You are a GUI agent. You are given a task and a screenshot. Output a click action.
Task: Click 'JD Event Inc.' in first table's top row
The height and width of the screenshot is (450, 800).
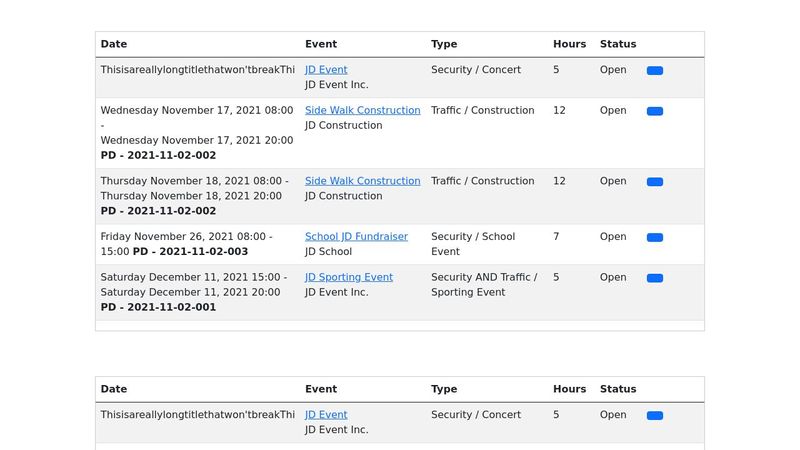coord(337,85)
